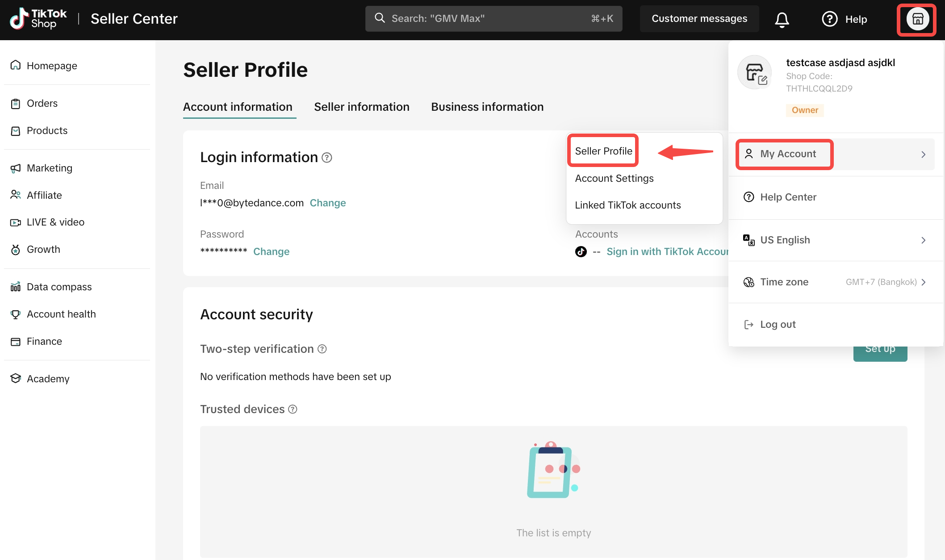Select Account Settings in submenu
Viewport: 945px width, 560px height.
click(x=614, y=179)
